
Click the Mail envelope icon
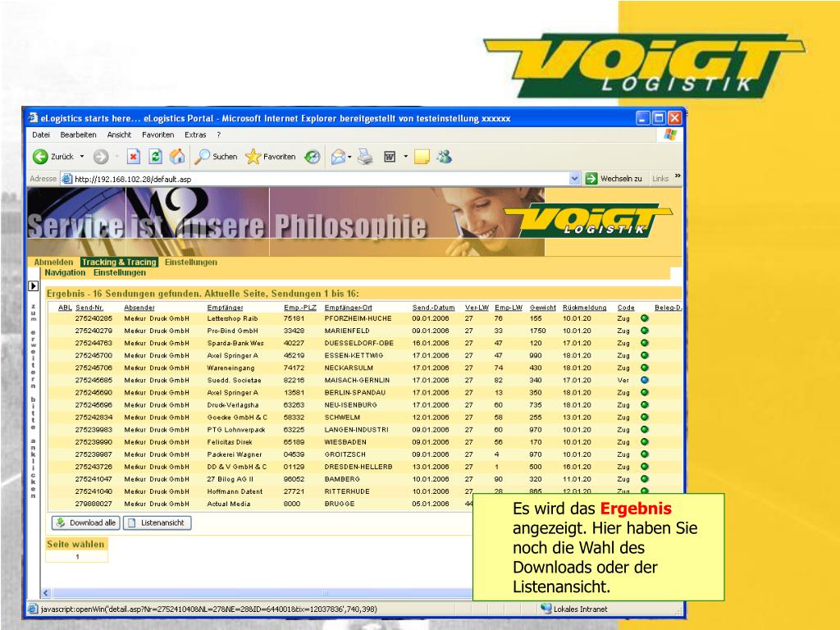[x=338, y=157]
